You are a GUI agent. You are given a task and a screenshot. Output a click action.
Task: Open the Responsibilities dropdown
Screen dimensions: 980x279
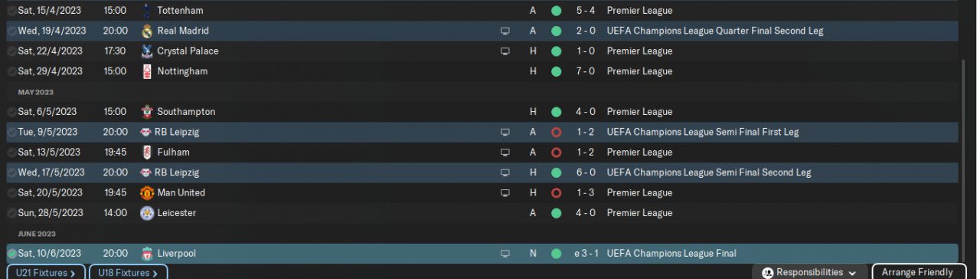tap(810, 272)
